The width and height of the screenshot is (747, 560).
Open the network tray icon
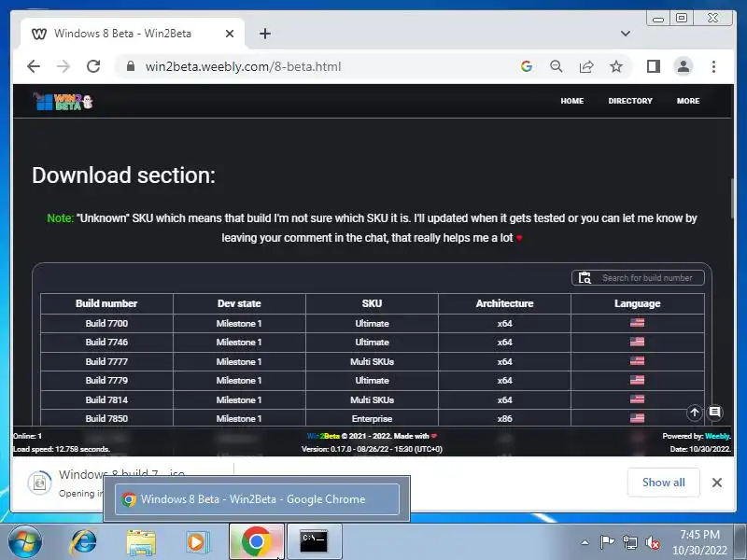click(629, 542)
